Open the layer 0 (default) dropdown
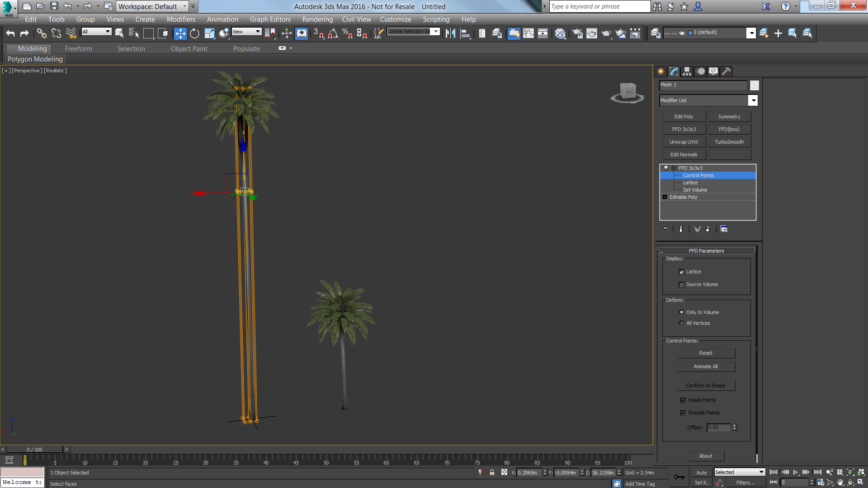The image size is (868, 488). tap(751, 33)
